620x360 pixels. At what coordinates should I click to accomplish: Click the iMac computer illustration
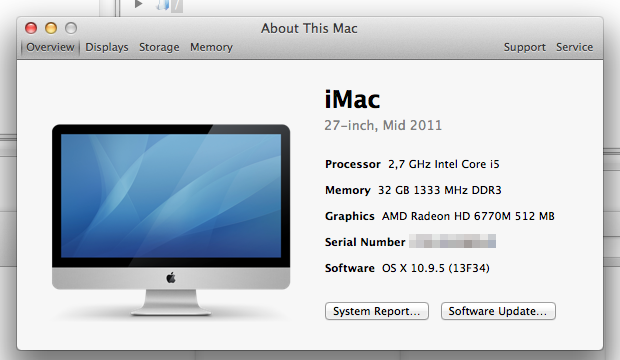click(171, 220)
